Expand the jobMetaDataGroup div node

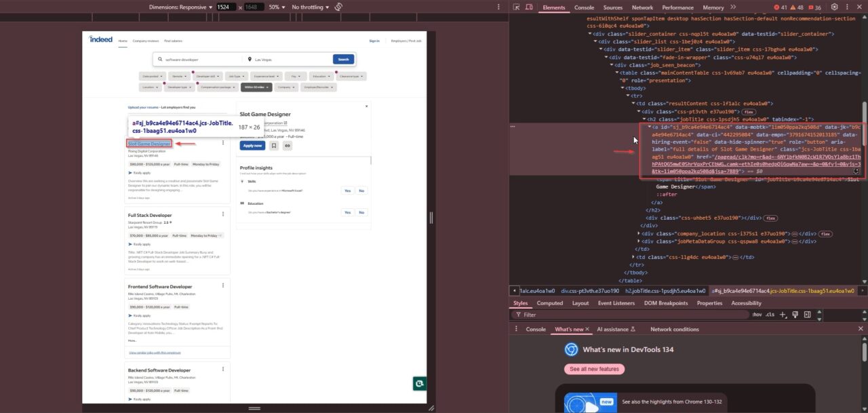click(640, 241)
